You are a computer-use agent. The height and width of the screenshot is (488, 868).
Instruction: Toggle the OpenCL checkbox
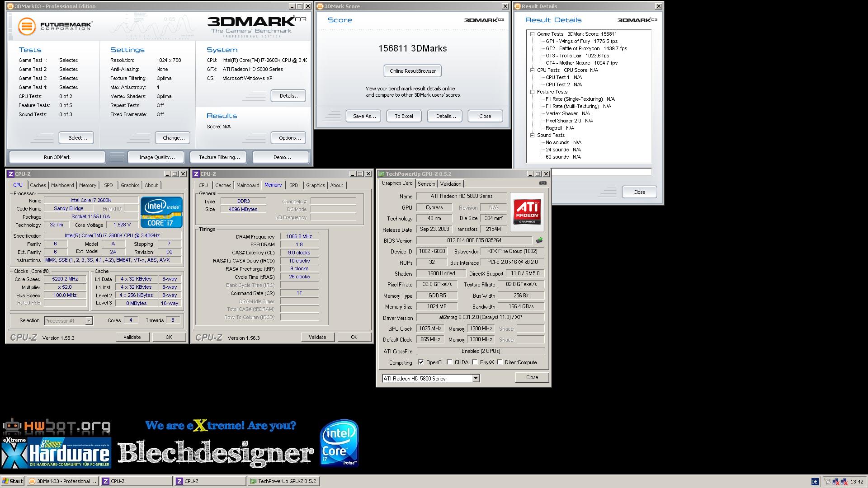[421, 362]
